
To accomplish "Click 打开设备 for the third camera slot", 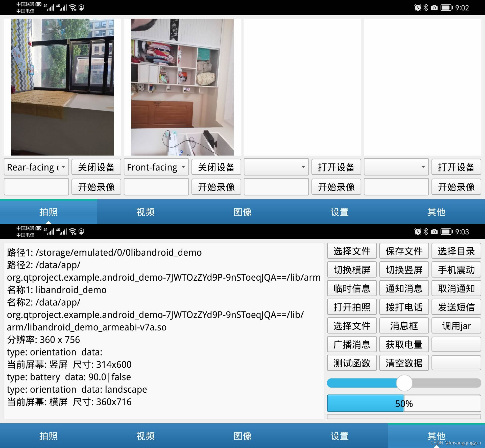I will coord(336,167).
